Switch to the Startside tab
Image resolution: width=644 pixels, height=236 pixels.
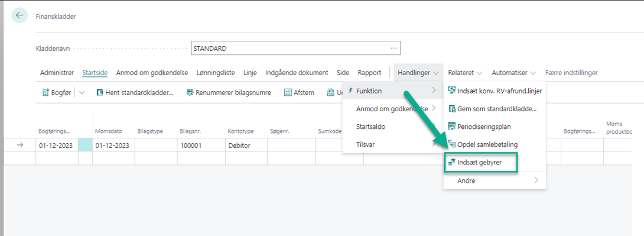[95, 73]
